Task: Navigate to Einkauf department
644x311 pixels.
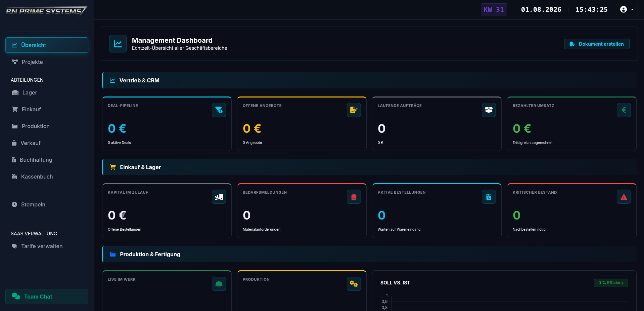Action: (47, 109)
